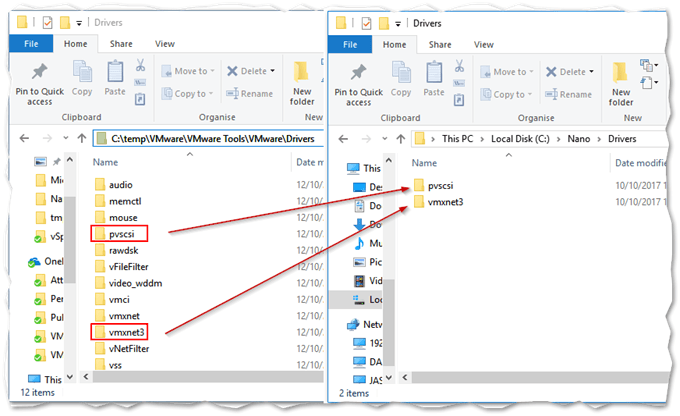This screenshot has width=680, height=416.
Task: Select vNetFilter folder in left window
Action: 122,349
